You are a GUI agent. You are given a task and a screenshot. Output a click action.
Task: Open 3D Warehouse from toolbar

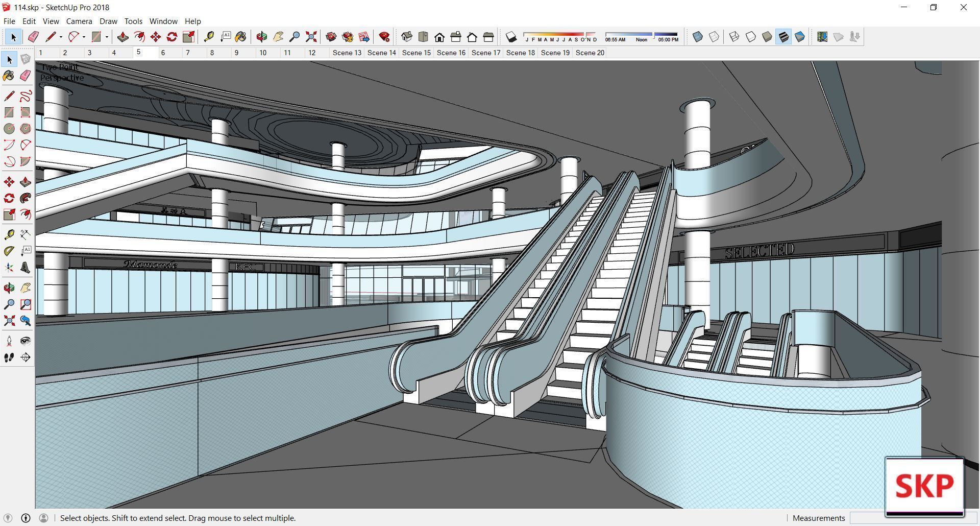click(x=331, y=37)
